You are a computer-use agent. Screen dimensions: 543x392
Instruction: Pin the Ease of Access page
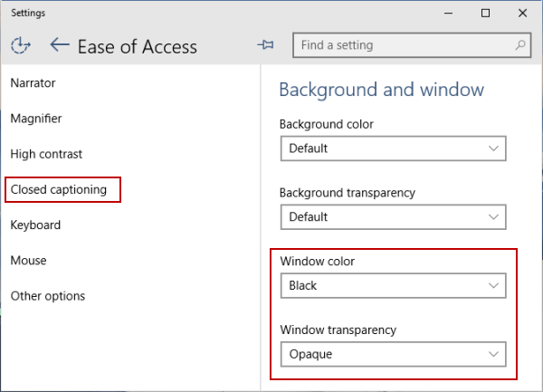tap(265, 44)
